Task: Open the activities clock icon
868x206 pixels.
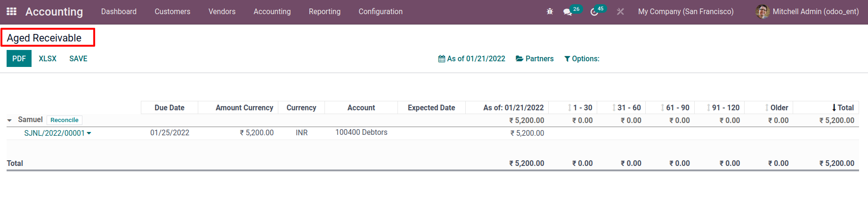Action: pos(594,12)
